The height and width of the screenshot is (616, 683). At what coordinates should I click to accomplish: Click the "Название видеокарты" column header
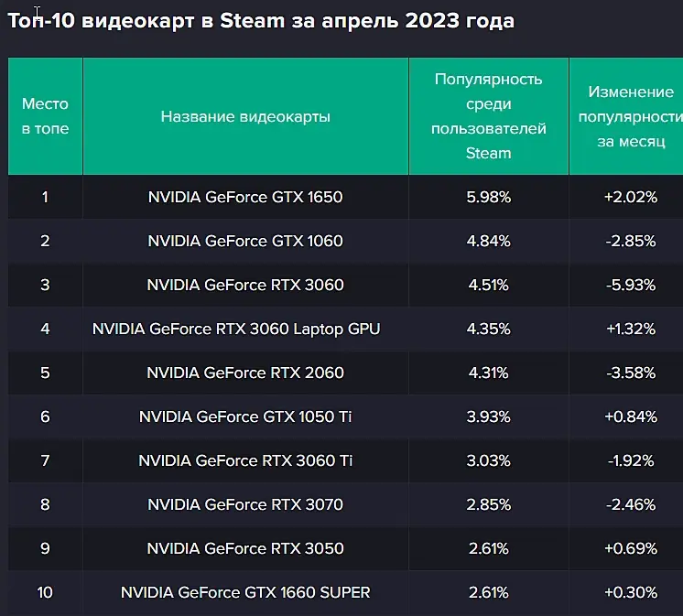click(x=245, y=116)
